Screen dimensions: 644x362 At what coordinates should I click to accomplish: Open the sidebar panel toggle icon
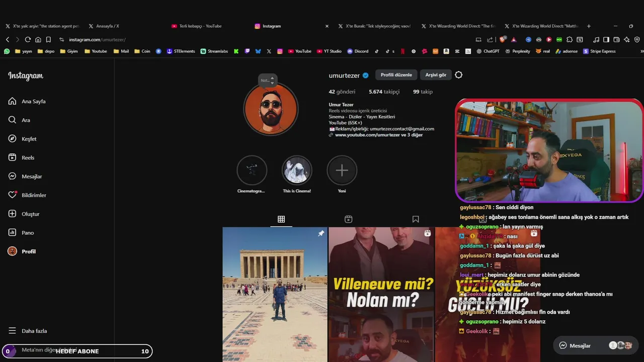coord(606,39)
